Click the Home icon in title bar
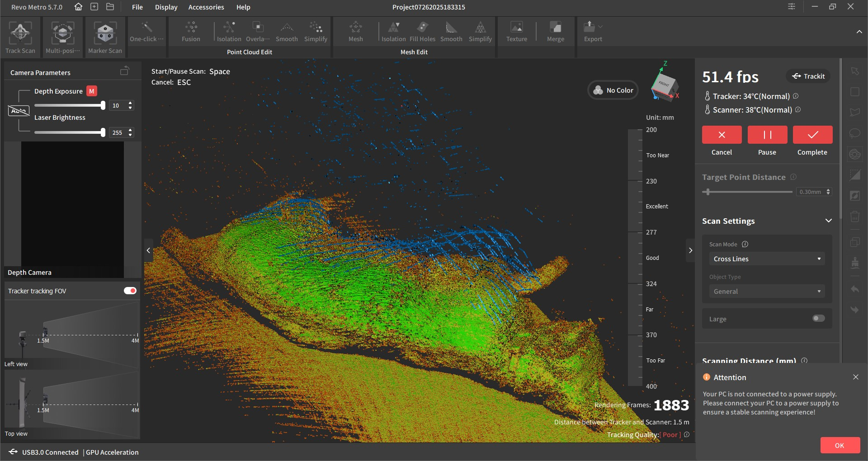 [78, 7]
